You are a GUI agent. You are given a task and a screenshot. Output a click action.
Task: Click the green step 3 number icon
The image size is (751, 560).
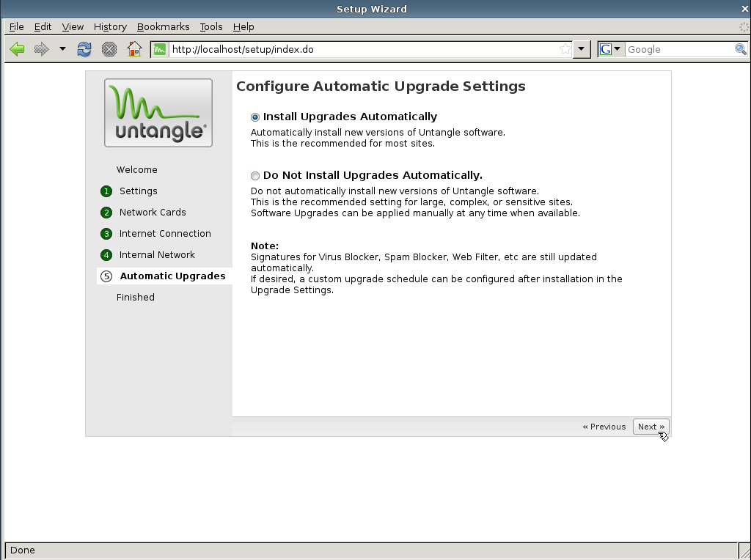(x=106, y=234)
